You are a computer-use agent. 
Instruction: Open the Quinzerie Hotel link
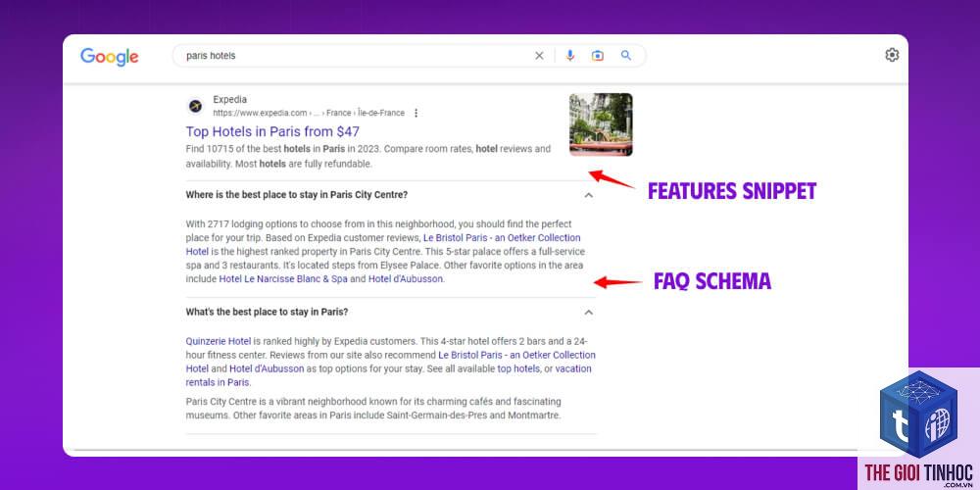coord(219,341)
